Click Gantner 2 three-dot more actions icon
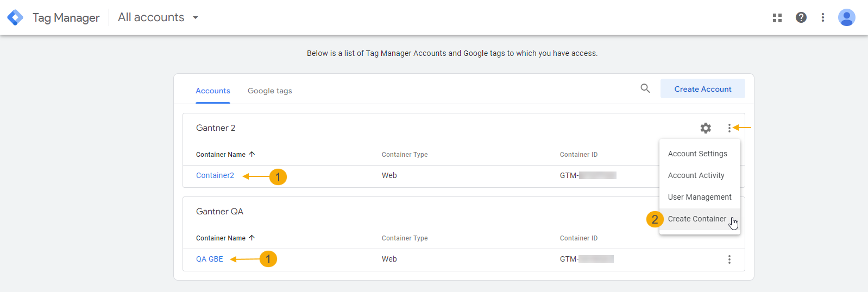The height and width of the screenshot is (292, 868). [x=729, y=128]
